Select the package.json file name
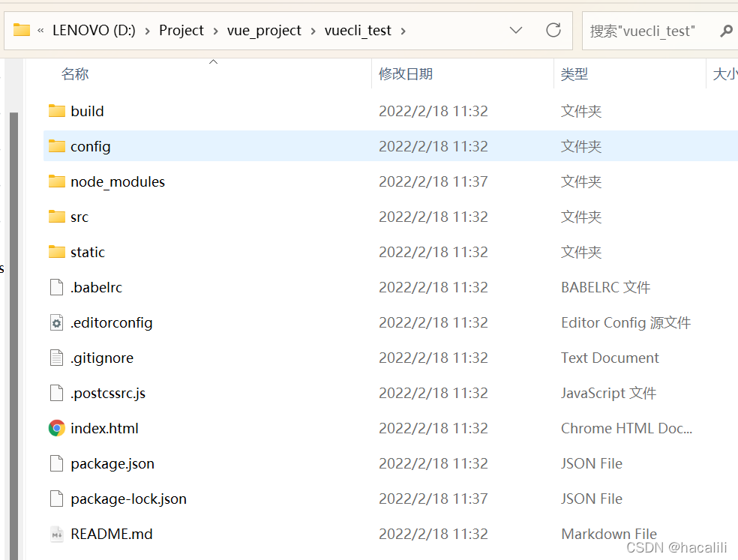This screenshot has height=560, width=738. coord(112,464)
